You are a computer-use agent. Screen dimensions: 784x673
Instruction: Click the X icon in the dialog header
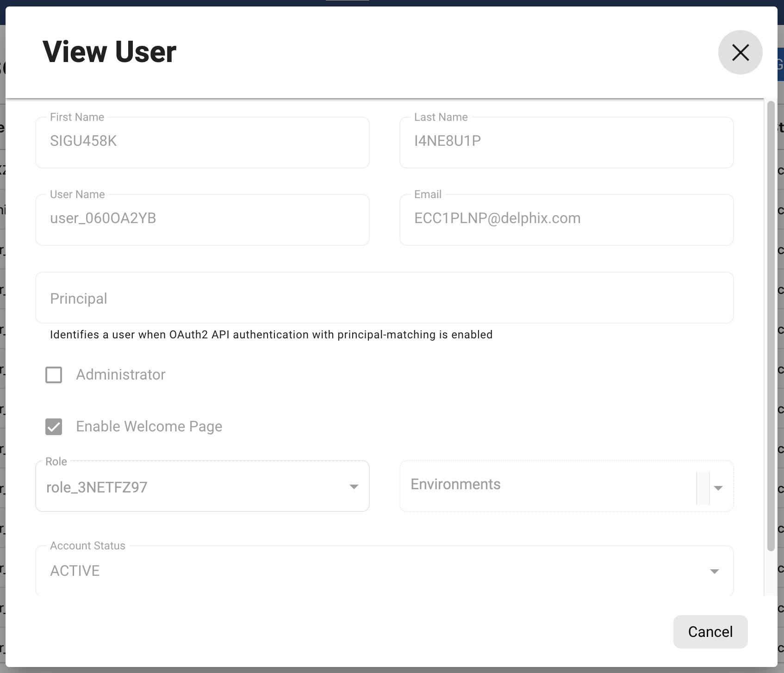[740, 52]
